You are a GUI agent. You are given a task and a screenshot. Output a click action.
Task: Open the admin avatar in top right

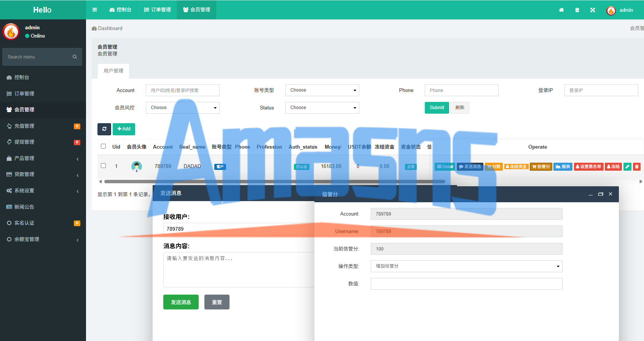611,10
